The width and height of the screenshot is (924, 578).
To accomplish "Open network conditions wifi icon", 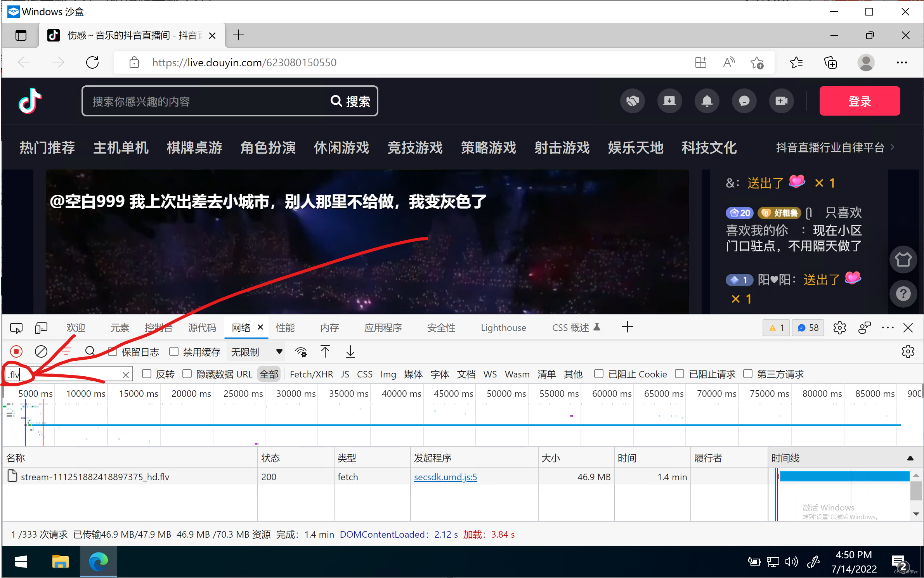I will (301, 351).
